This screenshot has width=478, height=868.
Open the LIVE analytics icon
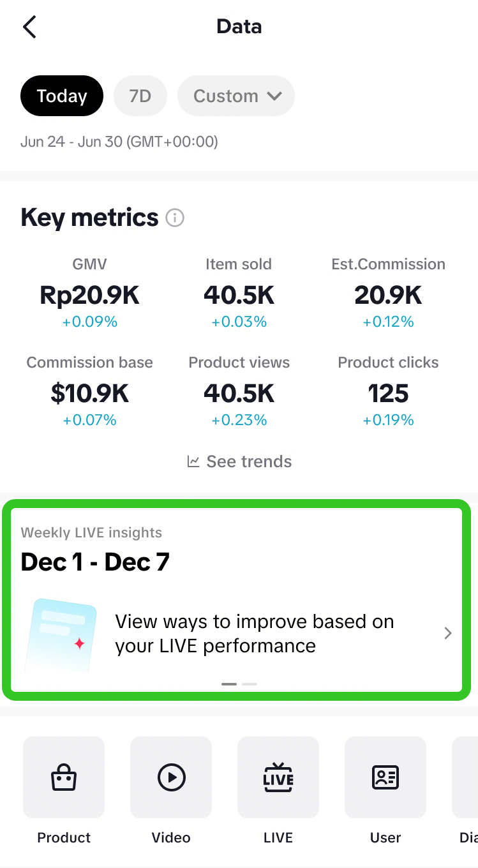point(278,777)
